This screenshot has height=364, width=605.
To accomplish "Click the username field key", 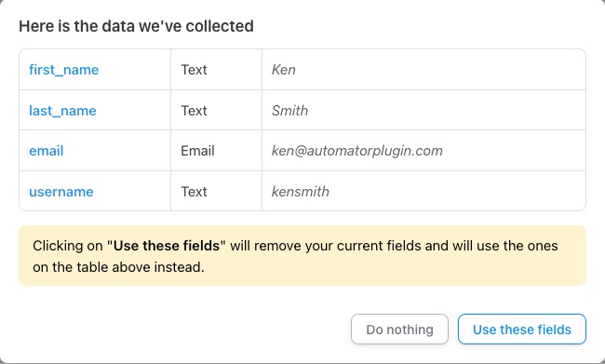I will (61, 192).
